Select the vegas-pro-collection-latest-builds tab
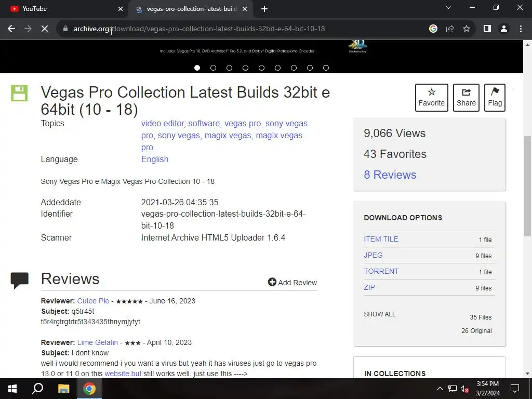 coord(191,9)
